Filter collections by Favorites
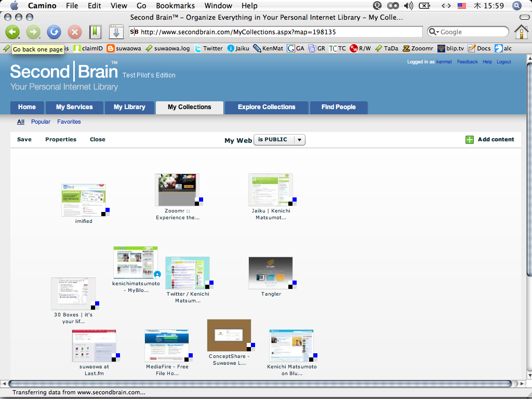 click(x=69, y=122)
